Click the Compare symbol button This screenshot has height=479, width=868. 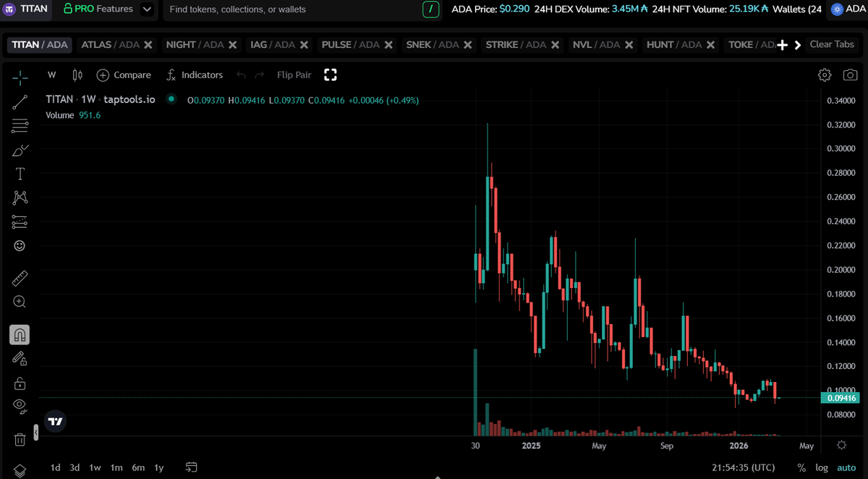point(124,75)
